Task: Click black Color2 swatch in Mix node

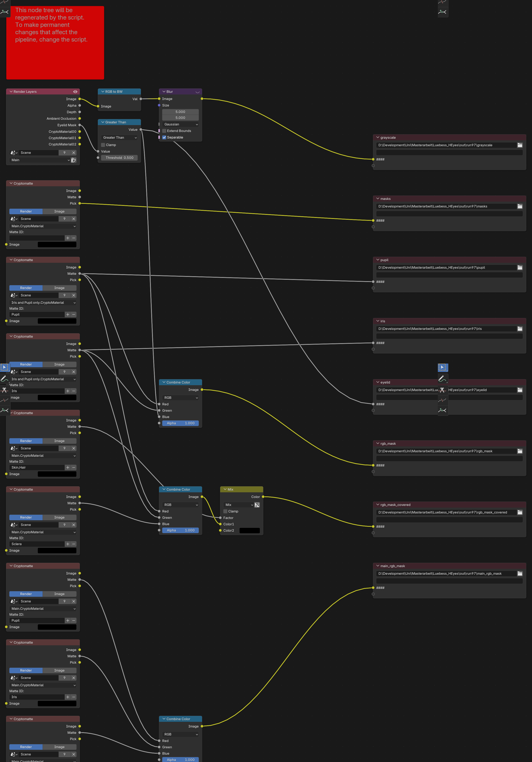Action: coord(249,530)
